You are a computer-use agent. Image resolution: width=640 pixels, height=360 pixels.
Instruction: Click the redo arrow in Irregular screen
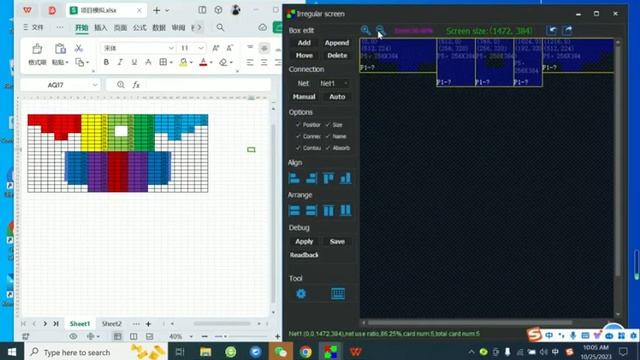pyautogui.click(x=567, y=30)
